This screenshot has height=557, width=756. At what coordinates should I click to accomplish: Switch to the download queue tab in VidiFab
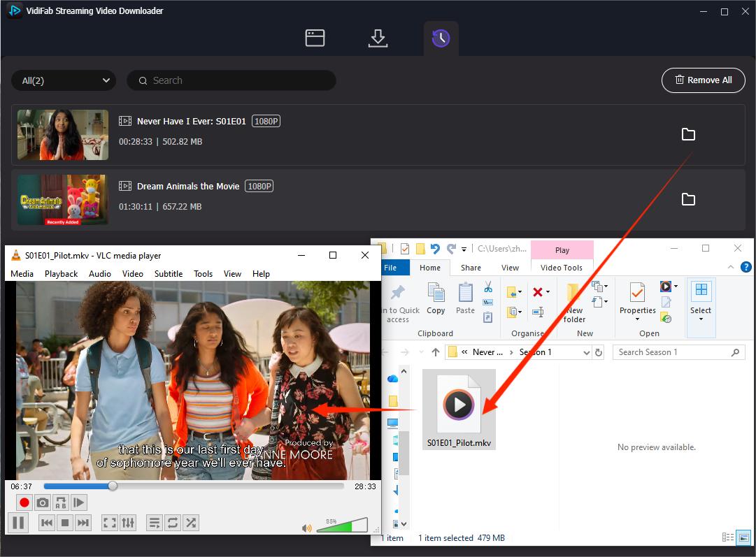point(378,38)
